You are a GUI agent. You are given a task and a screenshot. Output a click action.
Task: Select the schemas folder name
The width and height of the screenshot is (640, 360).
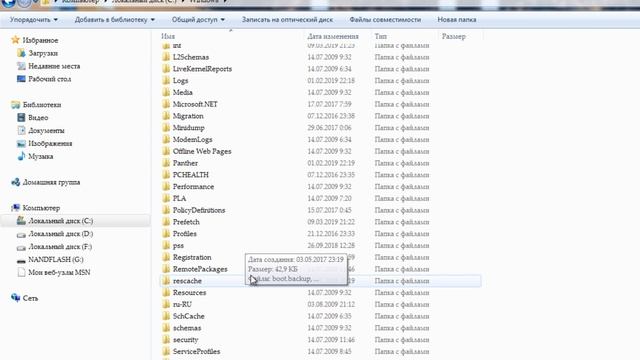click(187, 328)
